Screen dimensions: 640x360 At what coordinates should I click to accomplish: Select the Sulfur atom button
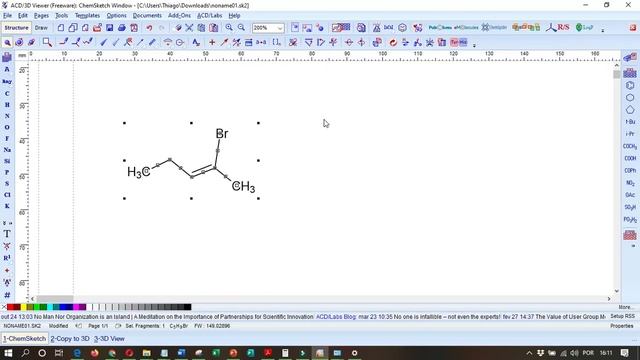[x=7, y=184]
